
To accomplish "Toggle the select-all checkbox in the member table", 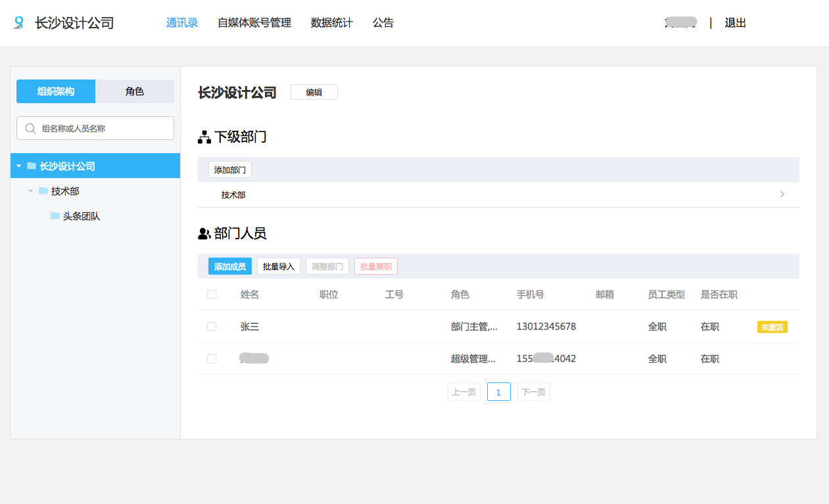I will [x=211, y=294].
